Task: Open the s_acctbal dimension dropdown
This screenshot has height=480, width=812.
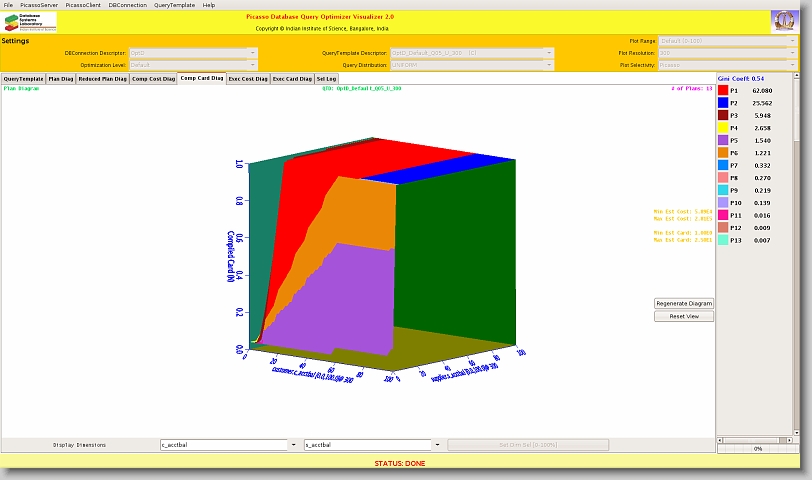Action: click(x=437, y=444)
